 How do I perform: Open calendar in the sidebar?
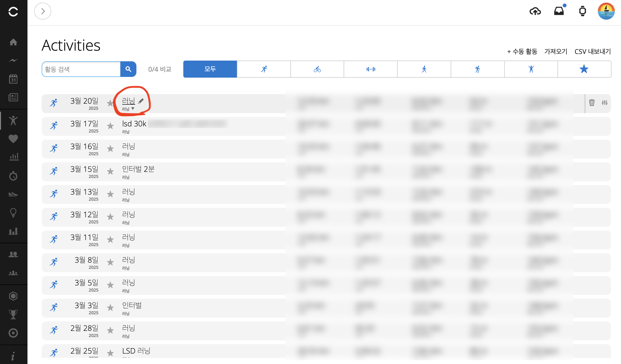coord(13,79)
